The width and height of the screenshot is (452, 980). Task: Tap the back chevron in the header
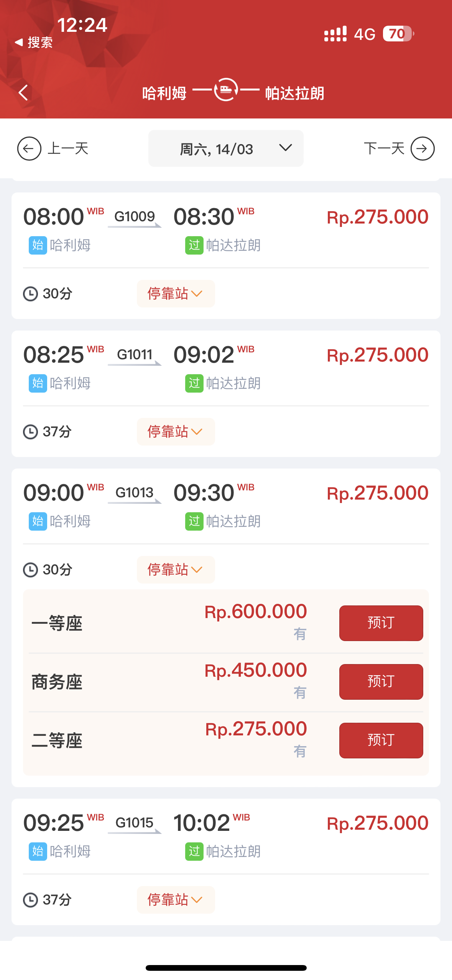23,92
